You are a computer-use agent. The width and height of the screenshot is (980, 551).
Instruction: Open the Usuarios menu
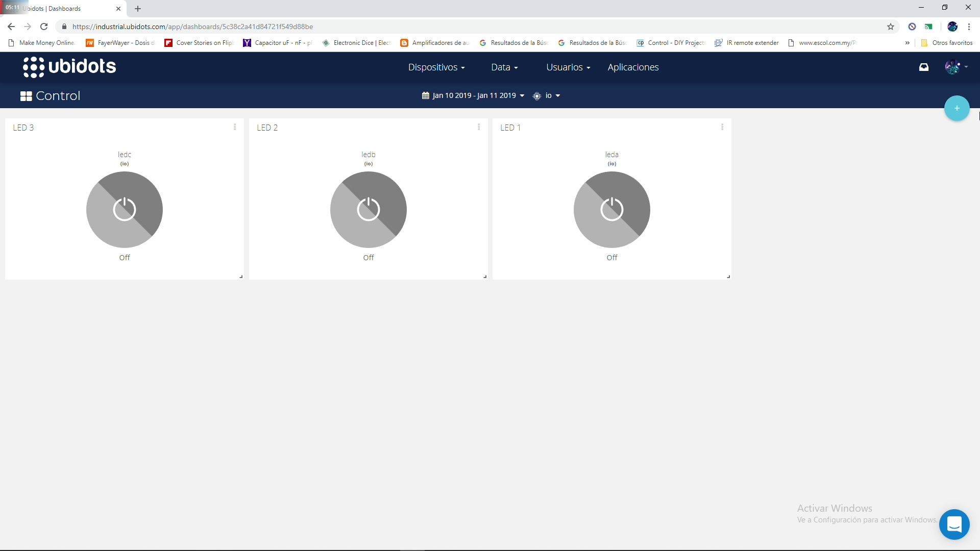pos(568,67)
